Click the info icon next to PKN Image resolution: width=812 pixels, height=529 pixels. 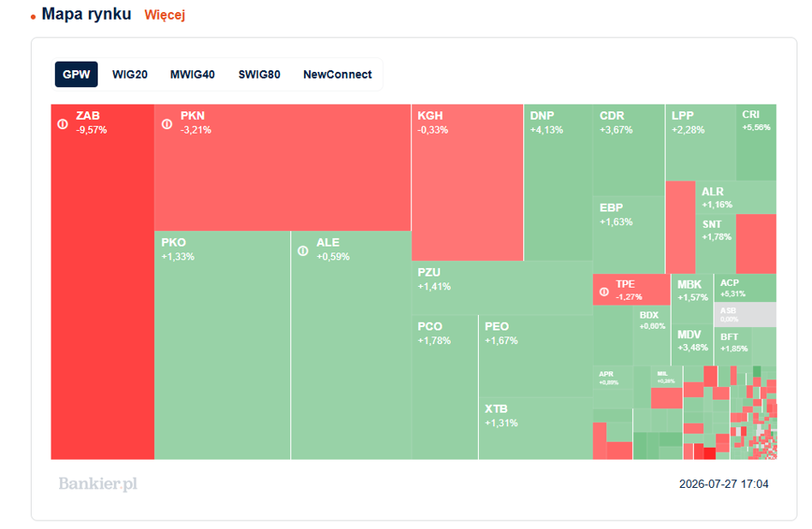click(167, 124)
